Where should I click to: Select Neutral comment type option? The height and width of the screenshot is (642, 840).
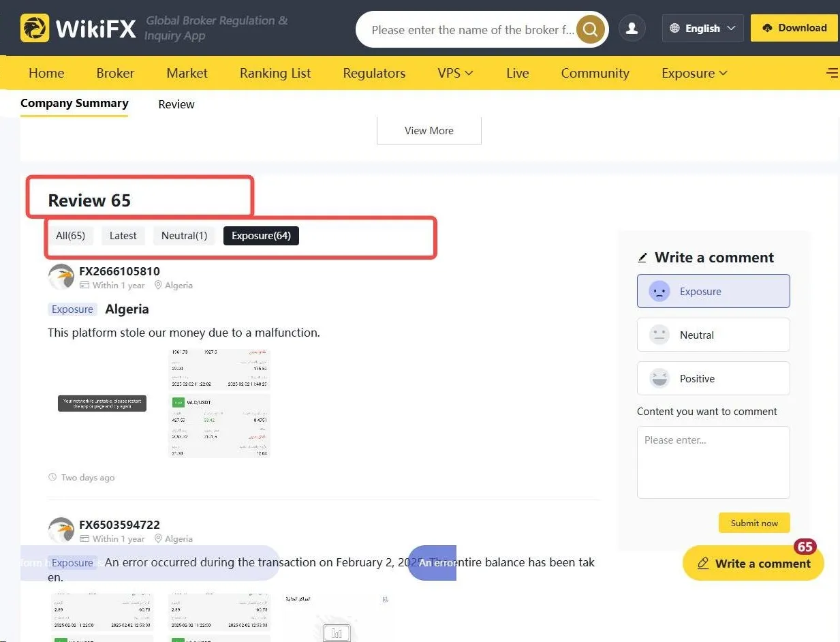pyautogui.click(x=713, y=335)
